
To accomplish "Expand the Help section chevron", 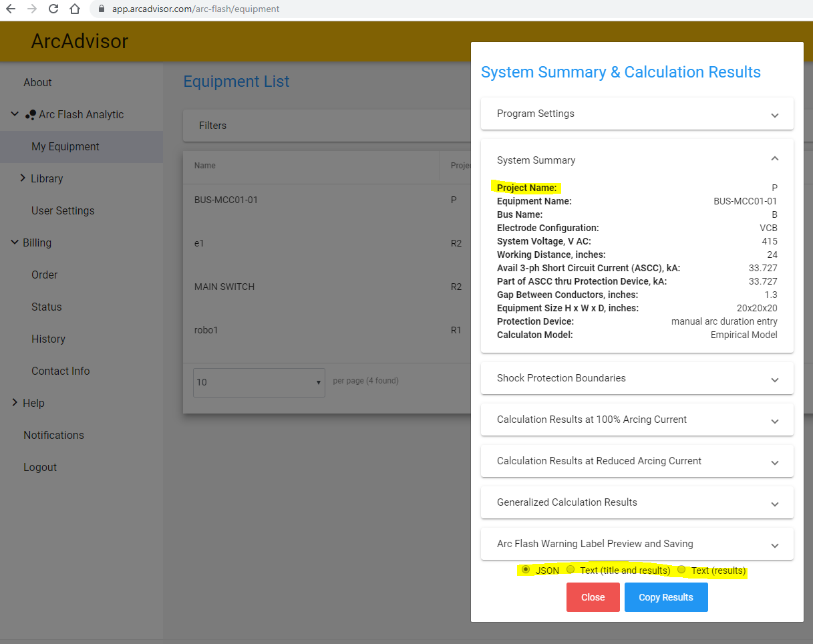I will click(15, 403).
